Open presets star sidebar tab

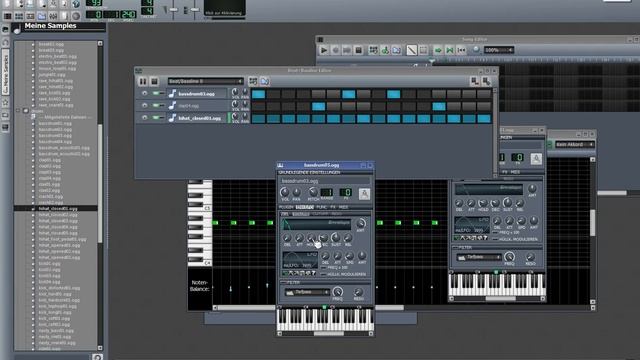coord(5,102)
